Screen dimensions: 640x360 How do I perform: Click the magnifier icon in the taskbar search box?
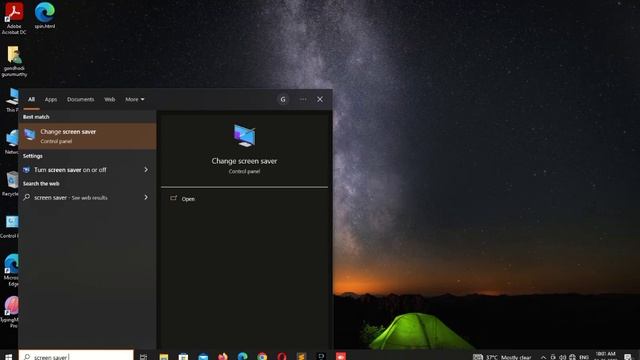(x=27, y=357)
